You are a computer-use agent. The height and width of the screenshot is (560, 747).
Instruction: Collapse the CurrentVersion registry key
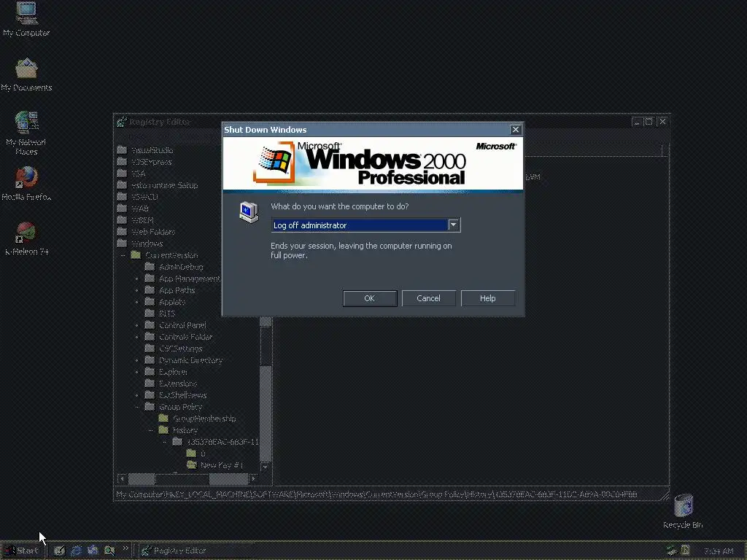(x=123, y=255)
